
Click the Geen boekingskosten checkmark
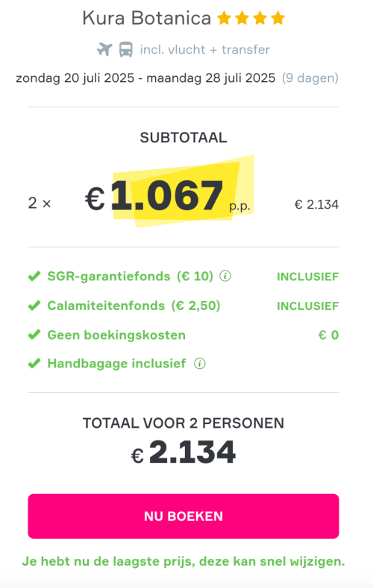pyautogui.click(x=34, y=335)
